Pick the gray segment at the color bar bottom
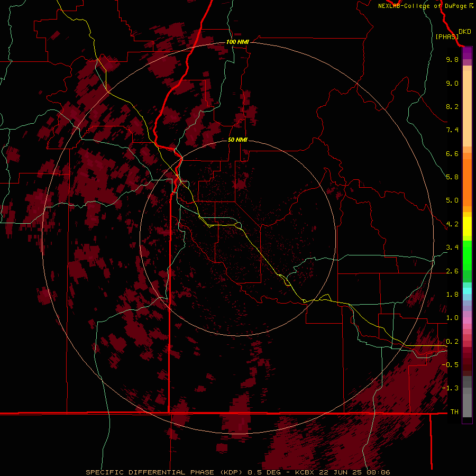 pos(467,405)
